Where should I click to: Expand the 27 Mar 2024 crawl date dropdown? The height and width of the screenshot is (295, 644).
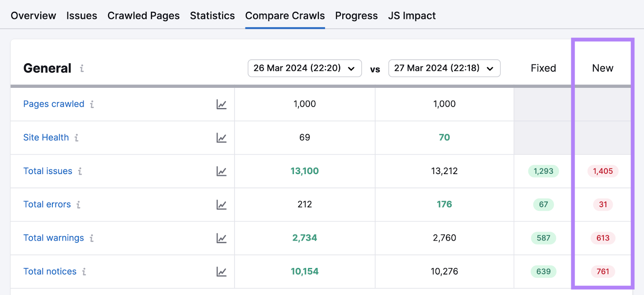click(444, 68)
